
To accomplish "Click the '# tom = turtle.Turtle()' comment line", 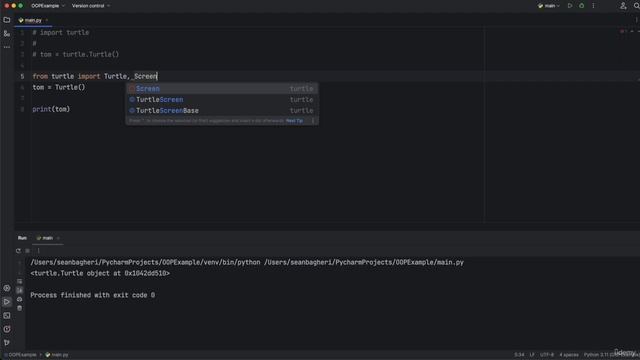I will tap(76, 54).
